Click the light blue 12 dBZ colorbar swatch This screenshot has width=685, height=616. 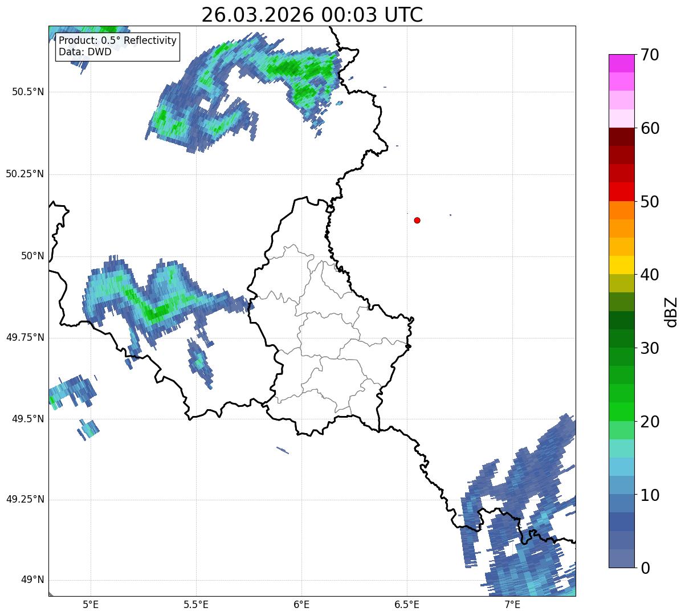[x=621, y=467]
